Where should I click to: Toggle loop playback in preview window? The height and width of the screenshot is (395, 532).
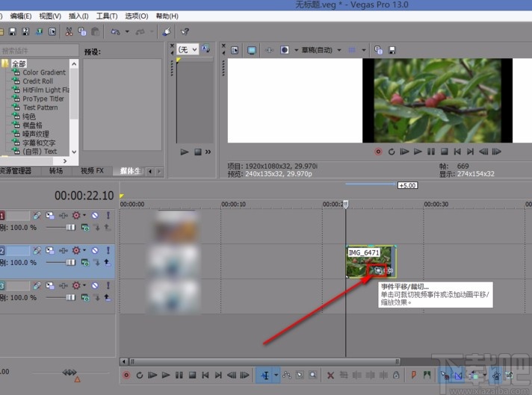point(391,152)
